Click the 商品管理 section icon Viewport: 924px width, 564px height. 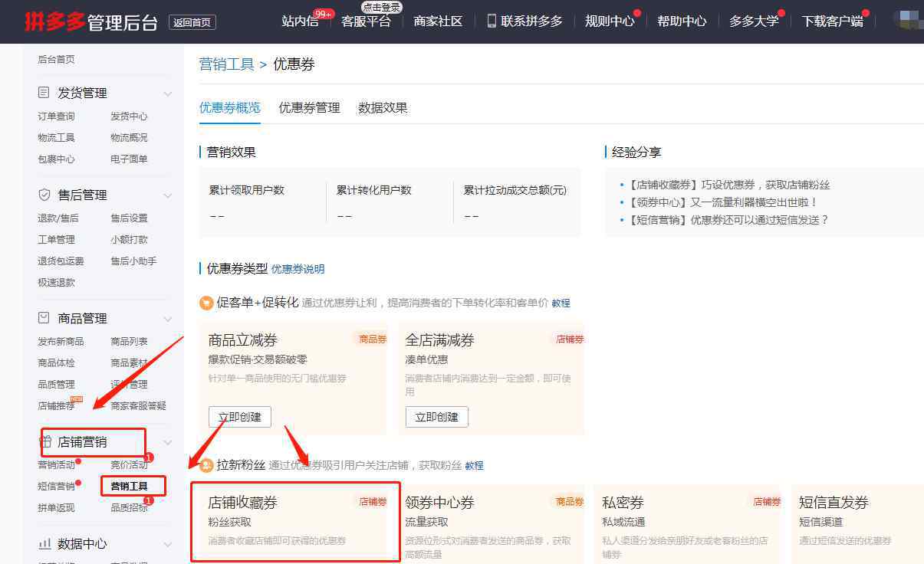(x=44, y=318)
